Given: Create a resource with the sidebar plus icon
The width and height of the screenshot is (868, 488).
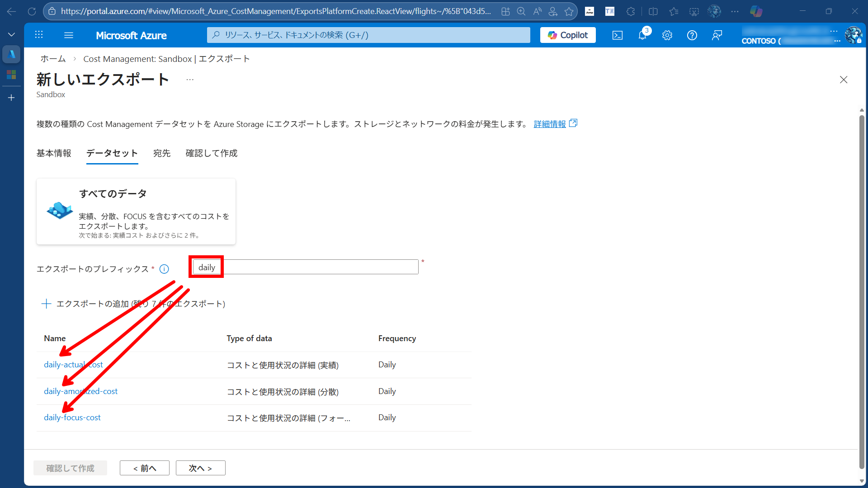Looking at the screenshot, I should (11, 98).
